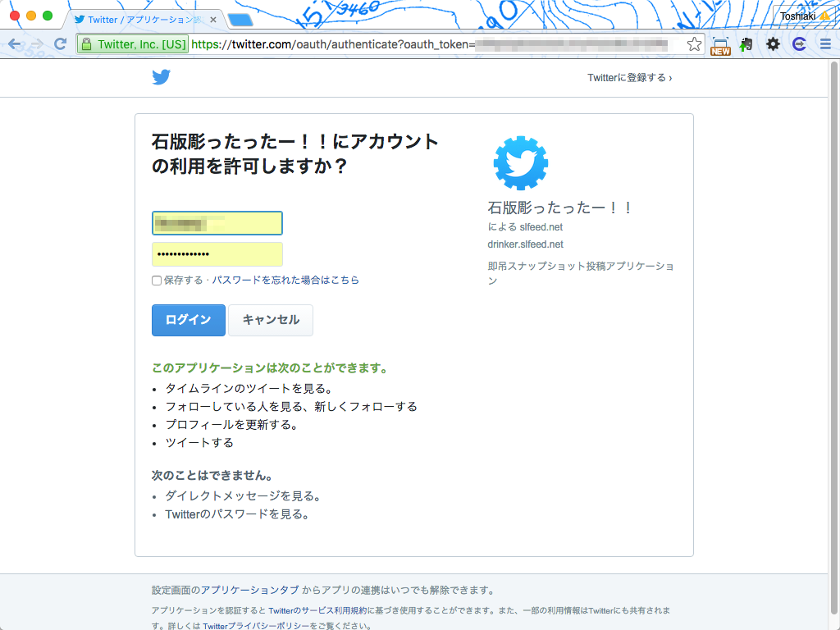Go back with browser back arrow
This screenshot has width=840, height=630.
(15, 44)
